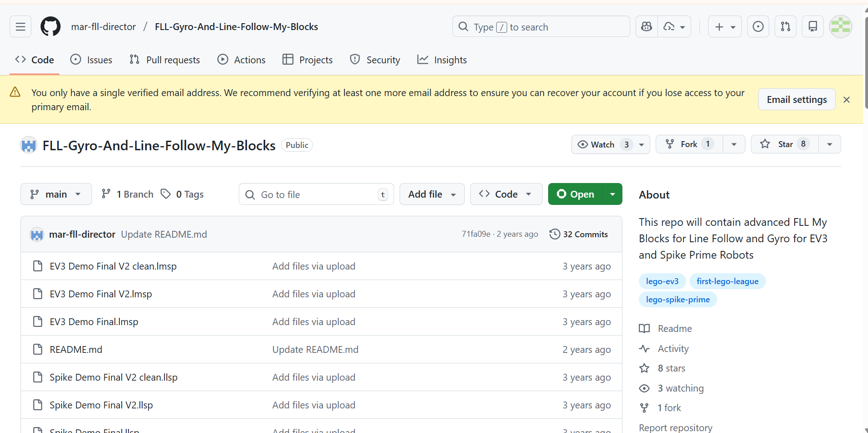Open the main branch selector dropdown

click(x=56, y=194)
